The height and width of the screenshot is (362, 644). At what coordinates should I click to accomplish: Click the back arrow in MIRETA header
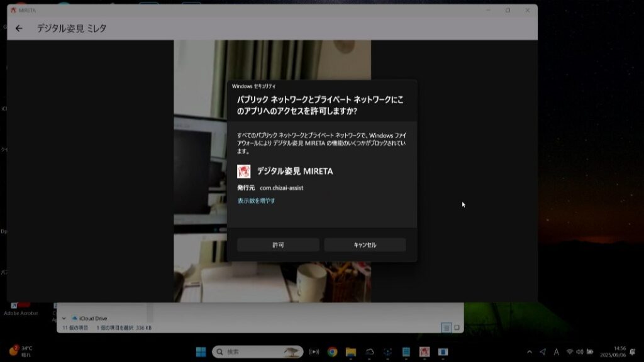coord(19,28)
